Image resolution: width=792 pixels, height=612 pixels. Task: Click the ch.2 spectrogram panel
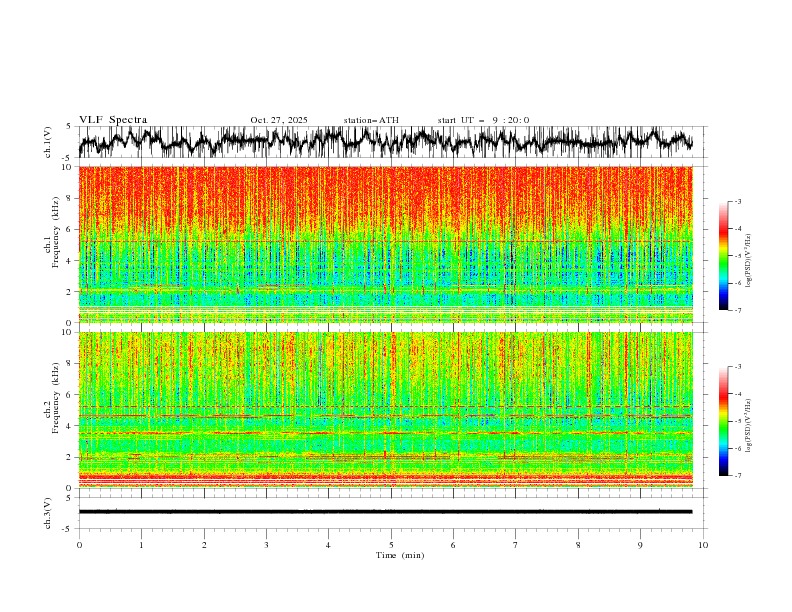(x=386, y=410)
